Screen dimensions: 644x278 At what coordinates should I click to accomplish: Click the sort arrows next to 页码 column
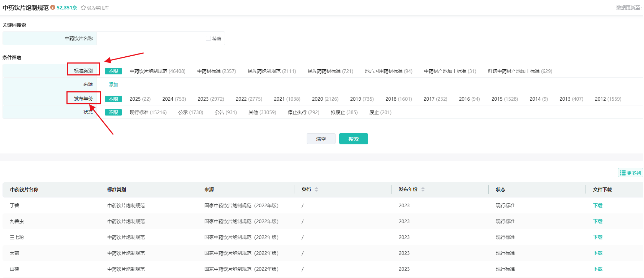[x=316, y=190]
